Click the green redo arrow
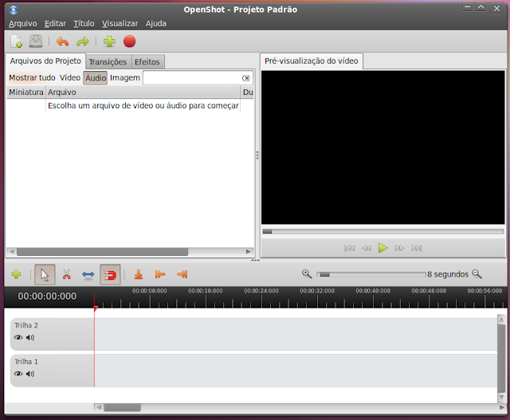Screen dimensions: 510x420 [x=83, y=41]
